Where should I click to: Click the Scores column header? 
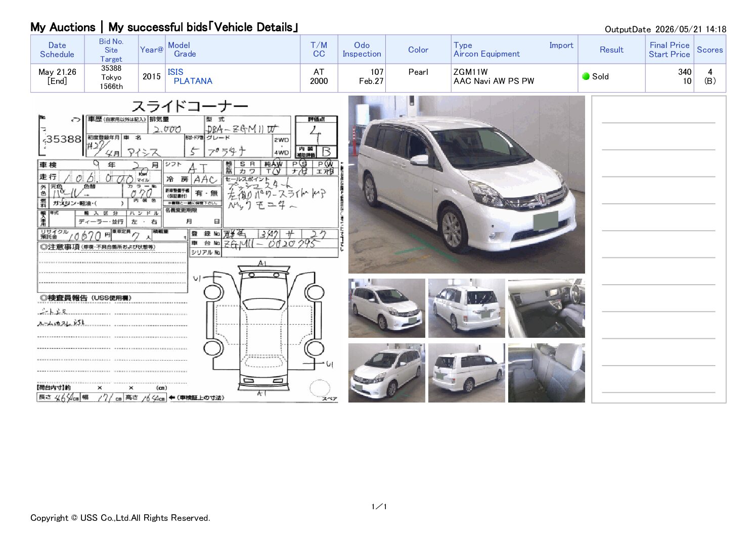tap(709, 50)
